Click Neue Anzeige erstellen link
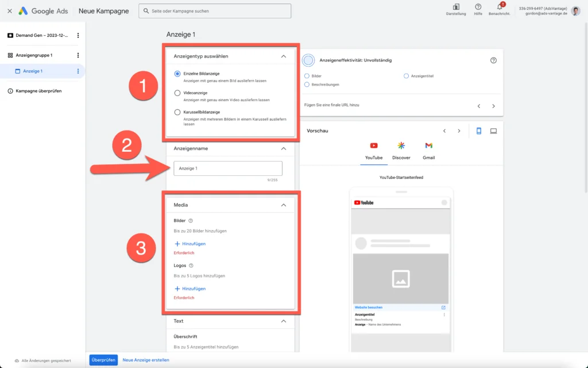Viewport: 588px width, 368px height. click(146, 360)
